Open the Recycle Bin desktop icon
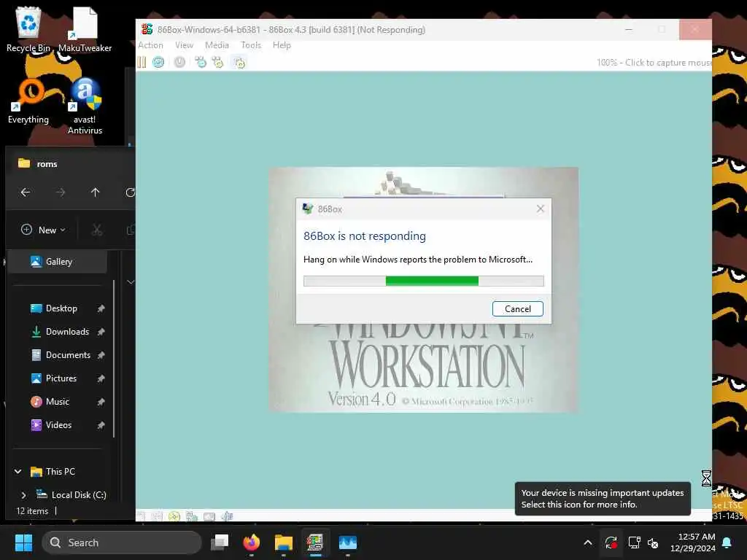The height and width of the screenshot is (560, 747). click(x=28, y=29)
